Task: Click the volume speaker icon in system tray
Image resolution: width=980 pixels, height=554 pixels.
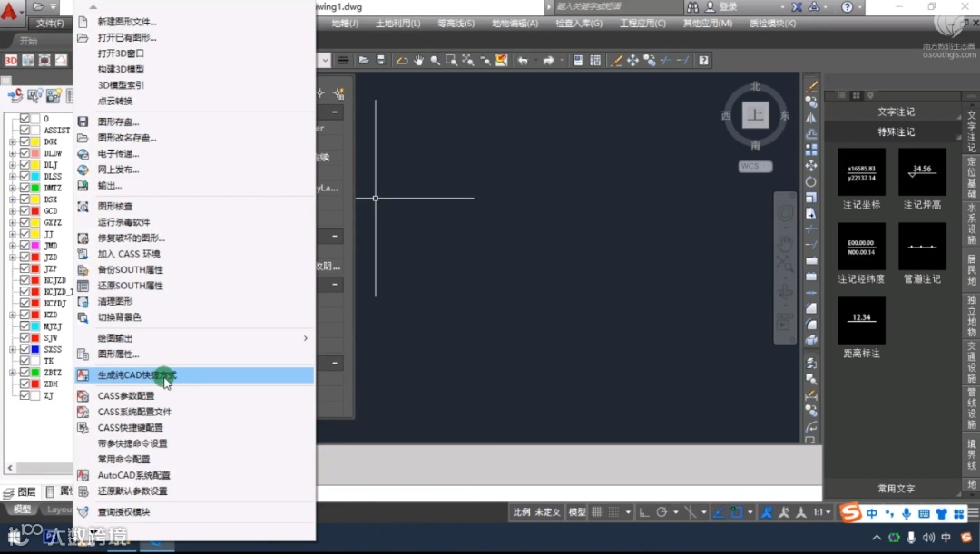Action: click(929, 538)
